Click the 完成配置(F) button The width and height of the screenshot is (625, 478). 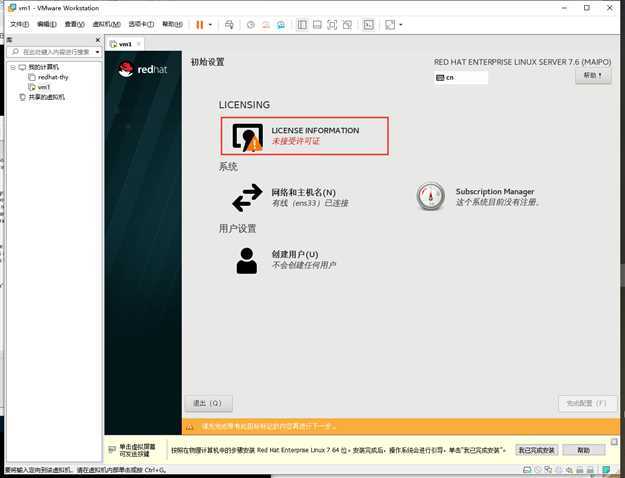[x=587, y=403]
